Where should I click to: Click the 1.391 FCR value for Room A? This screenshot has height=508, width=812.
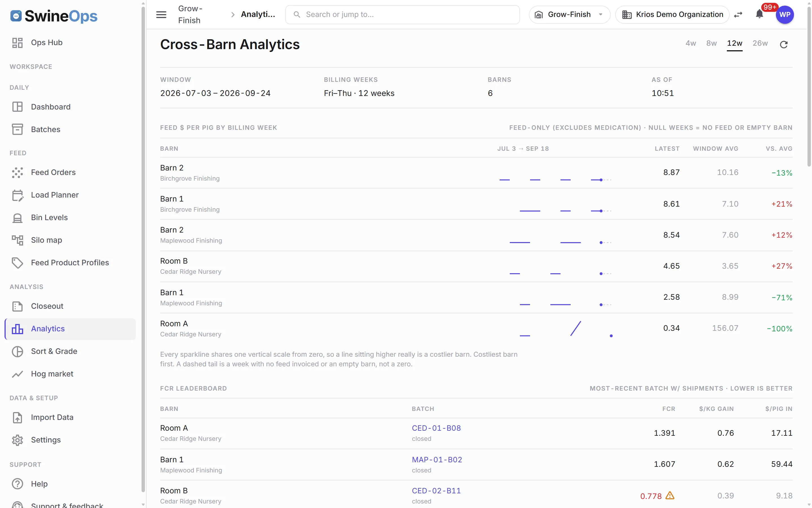664,433
